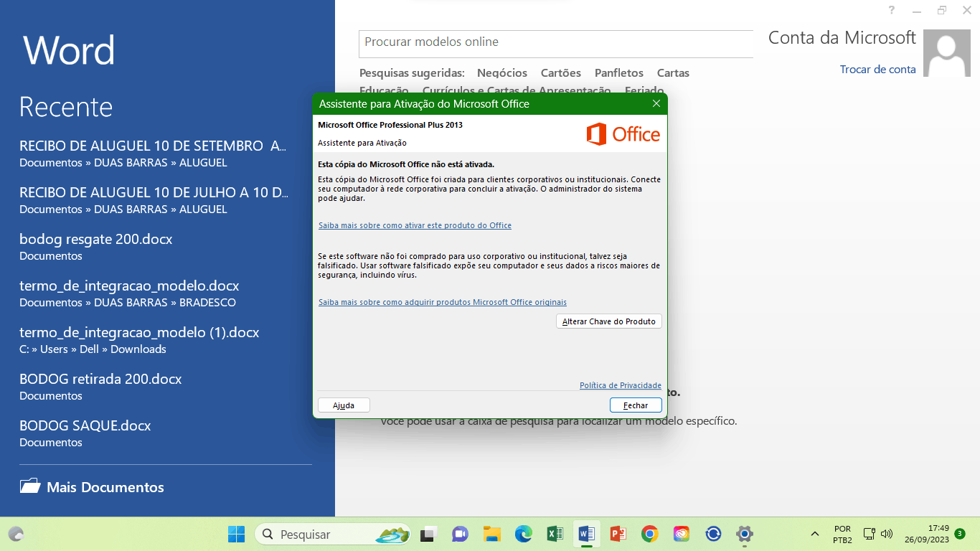Click the Word help question mark icon
Viewport: 980px width, 551px height.
coord(892,10)
